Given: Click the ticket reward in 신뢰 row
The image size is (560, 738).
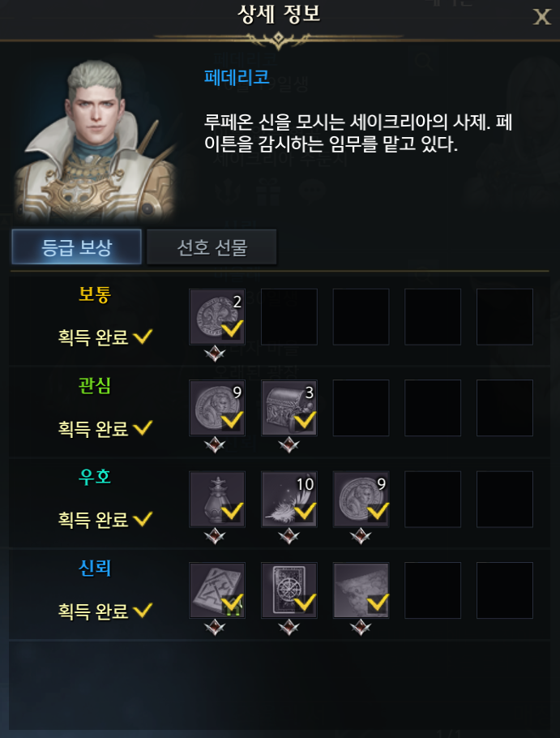Looking at the screenshot, I should (216, 590).
